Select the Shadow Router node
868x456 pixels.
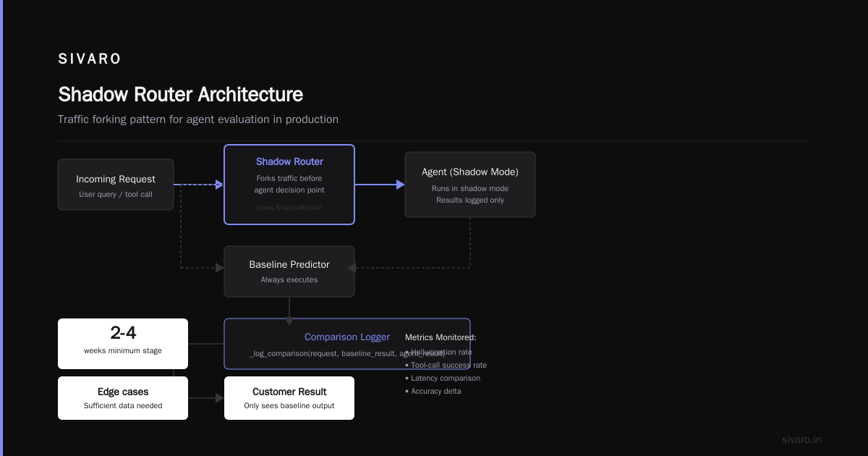pos(289,185)
